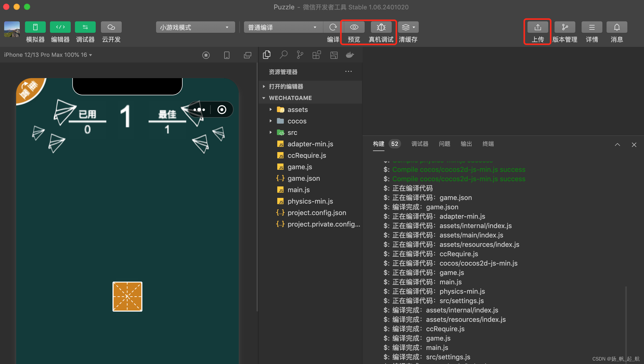This screenshot has height=364, width=644.
Task: Switch to the 终端 (Terminal) tab
Action: [488, 144]
